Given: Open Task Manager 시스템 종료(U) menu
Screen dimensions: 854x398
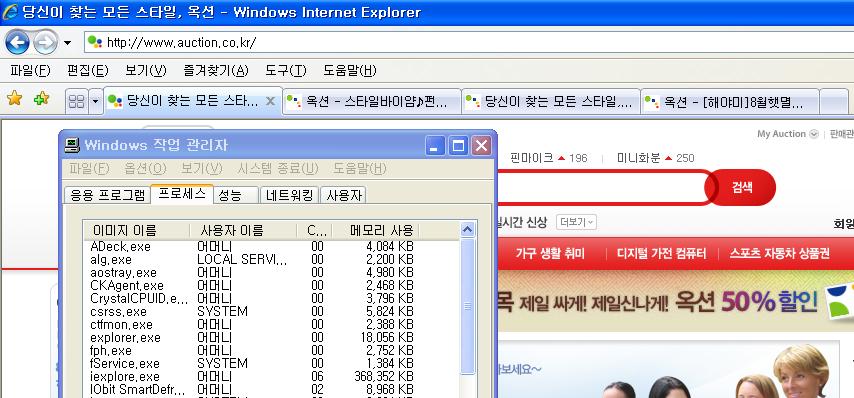Looking at the screenshot, I should [278, 168].
